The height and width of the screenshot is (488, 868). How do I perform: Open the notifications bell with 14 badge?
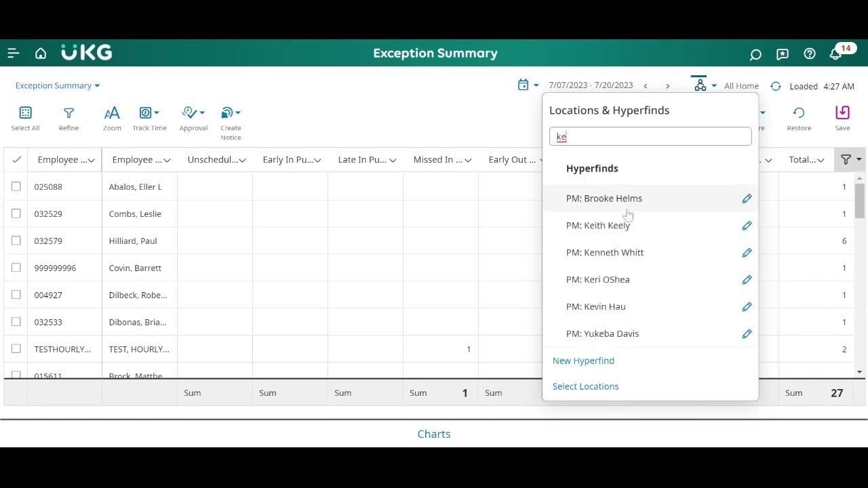(836, 54)
